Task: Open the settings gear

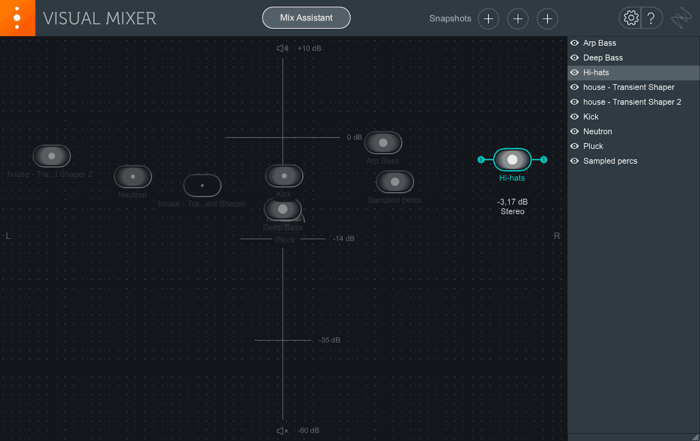Action: point(630,18)
